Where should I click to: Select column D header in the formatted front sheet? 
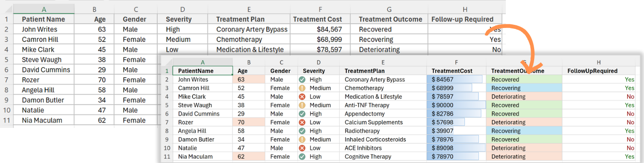coord(318,63)
